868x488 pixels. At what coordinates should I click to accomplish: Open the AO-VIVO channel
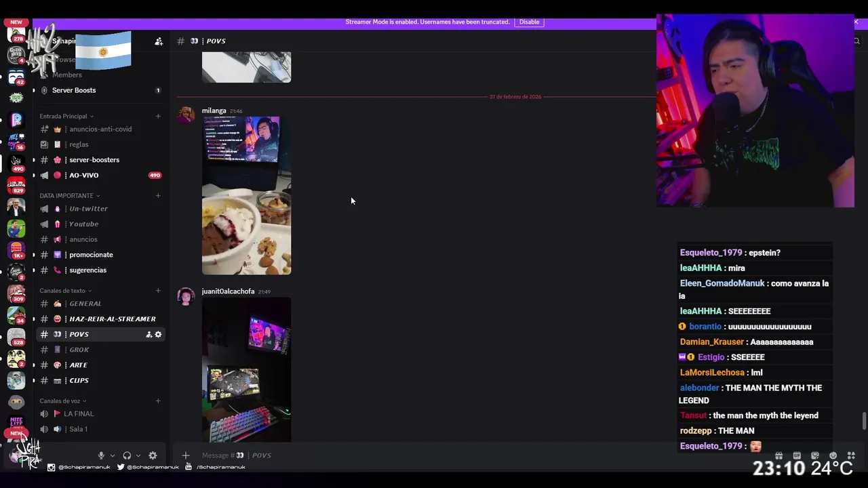[x=100, y=176]
